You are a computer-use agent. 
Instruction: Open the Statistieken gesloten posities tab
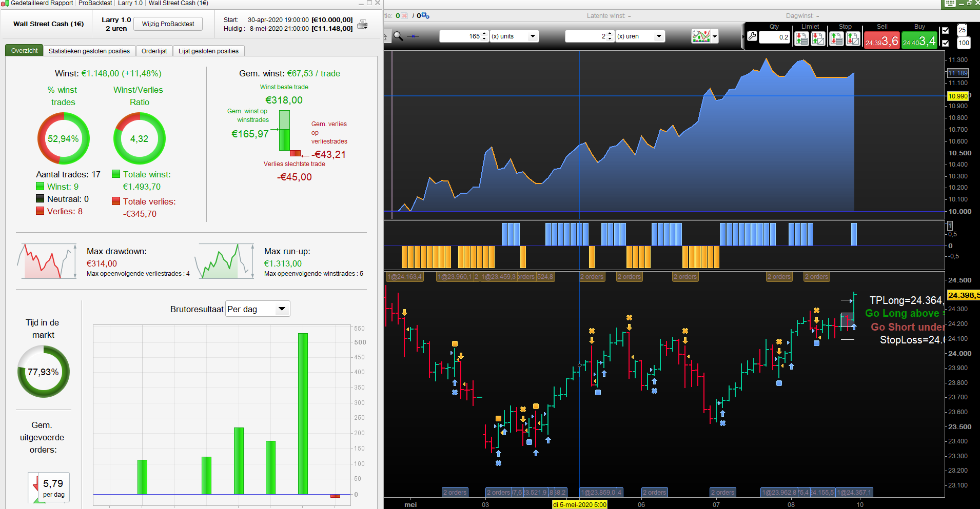point(89,51)
